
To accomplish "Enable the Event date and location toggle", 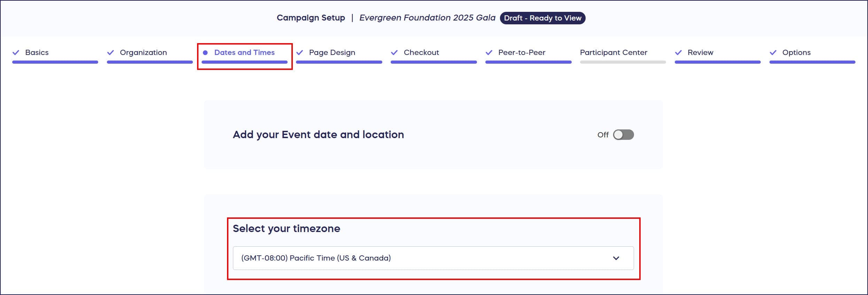I will click(x=623, y=135).
